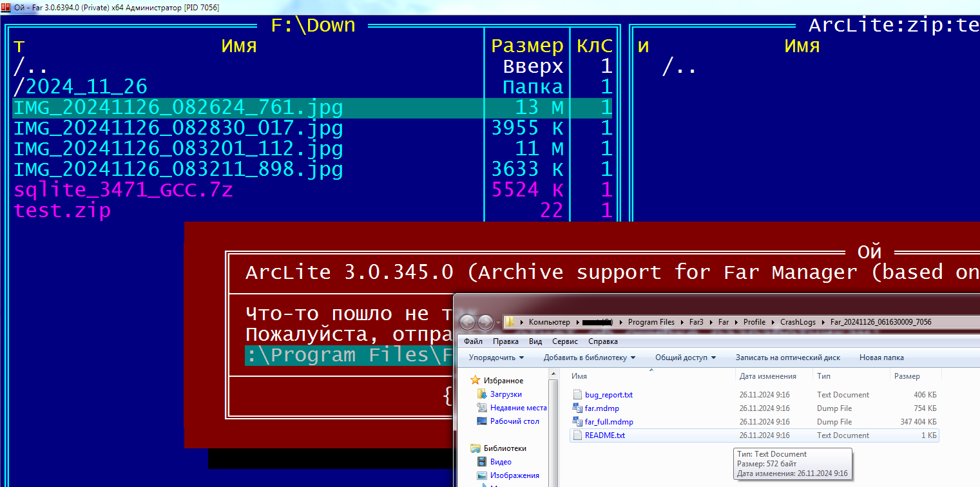Open the Сервис menu
Screen dimensions: 980x487
point(565,341)
